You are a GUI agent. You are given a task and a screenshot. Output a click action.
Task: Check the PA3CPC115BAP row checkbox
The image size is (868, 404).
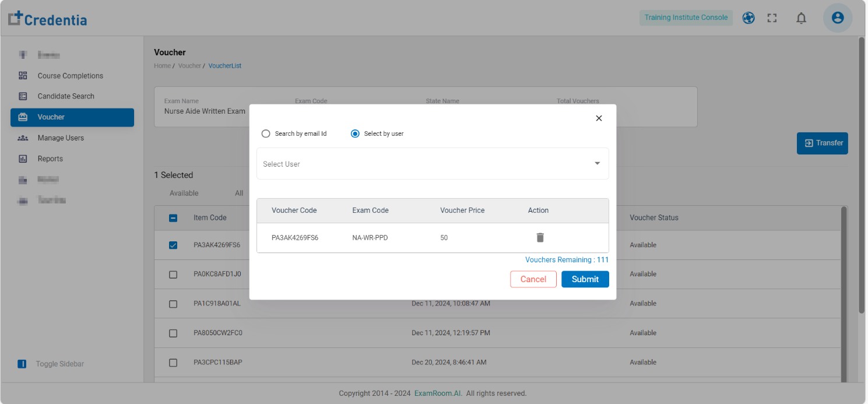[173, 363]
